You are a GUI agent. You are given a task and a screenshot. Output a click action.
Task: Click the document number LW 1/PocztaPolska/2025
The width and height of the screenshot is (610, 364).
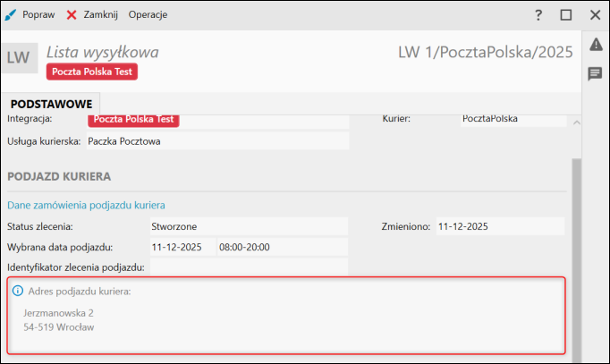coord(486,52)
